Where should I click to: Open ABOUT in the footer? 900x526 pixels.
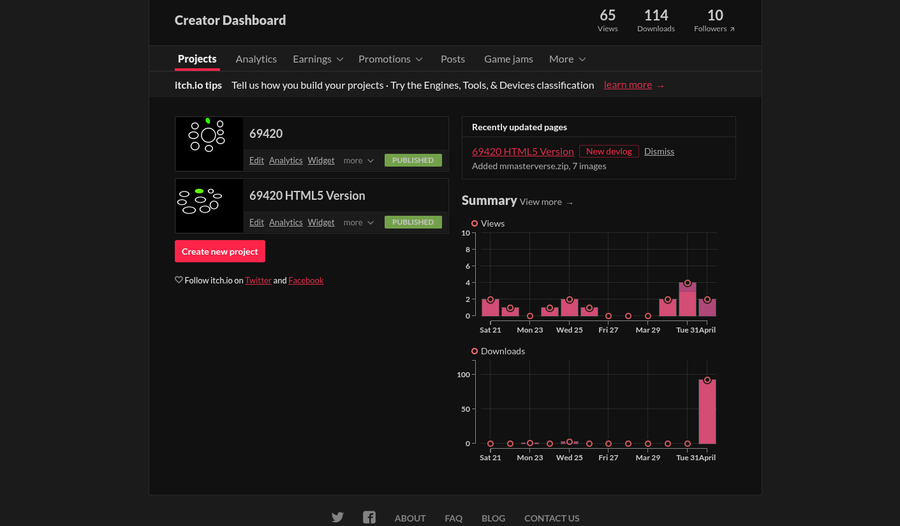(410, 518)
